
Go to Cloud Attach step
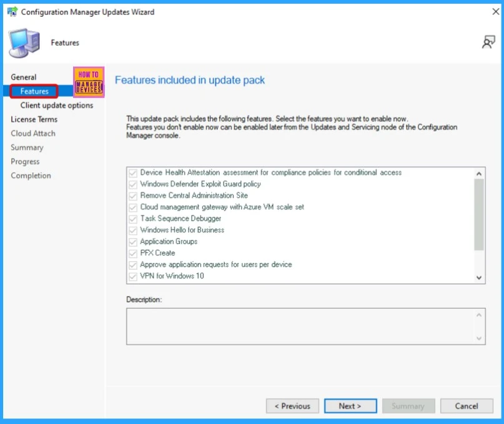33,134
